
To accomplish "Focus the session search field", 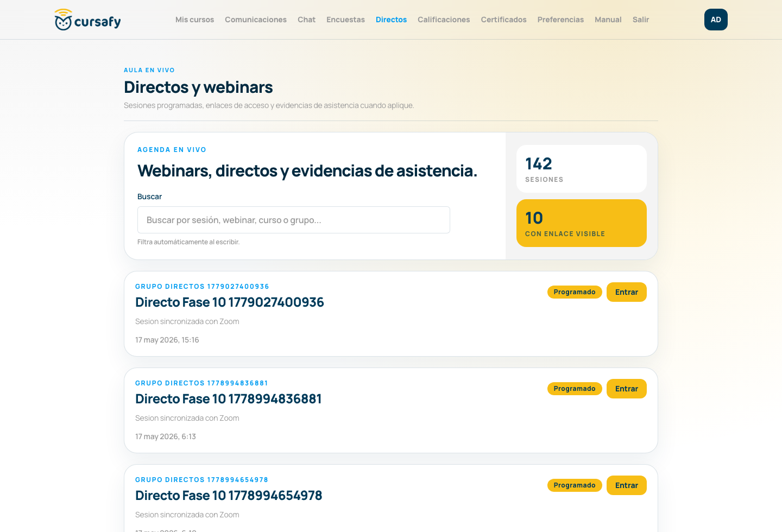I will pyautogui.click(x=294, y=220).
